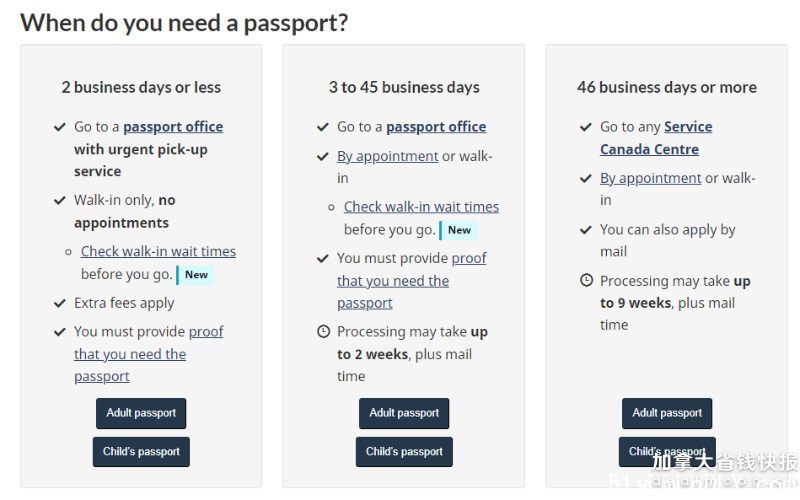Select Adult passport under 3 to 45 business days

pyautogui.click(x=404, y=413)
